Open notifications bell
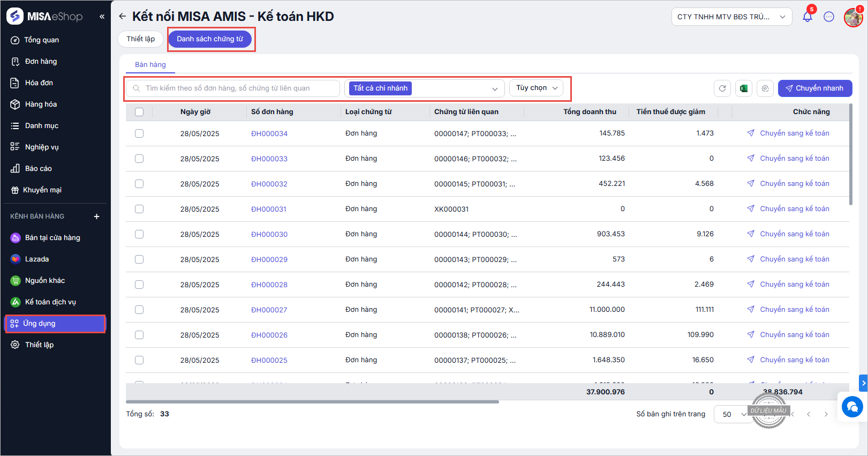 tap(807, 17)
